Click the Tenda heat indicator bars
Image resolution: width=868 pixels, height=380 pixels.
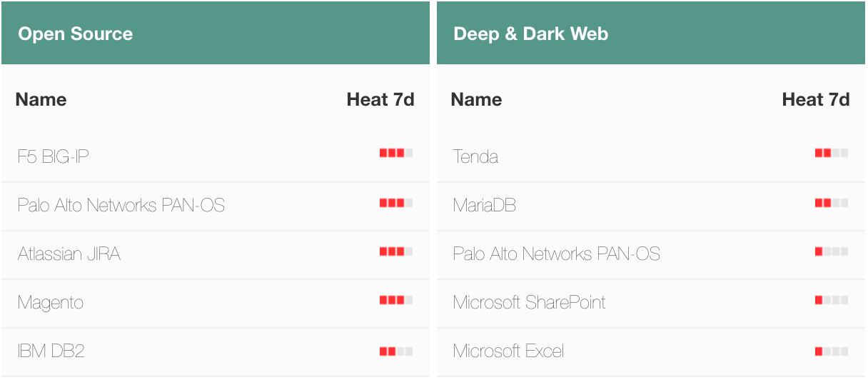tap(832, 153)
